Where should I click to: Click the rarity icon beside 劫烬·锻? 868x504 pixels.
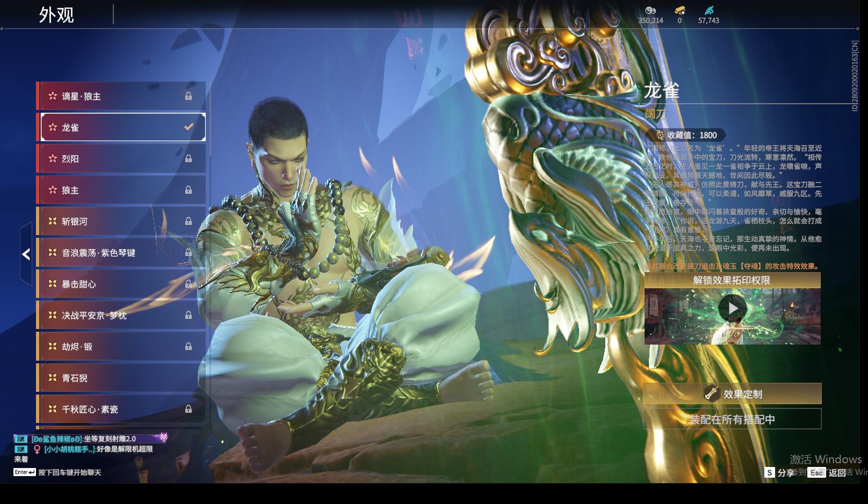(x=53, y=346)
